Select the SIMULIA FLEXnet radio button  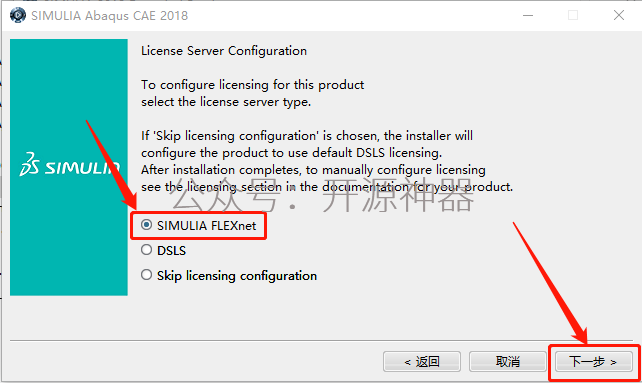(x=146, y=225)
